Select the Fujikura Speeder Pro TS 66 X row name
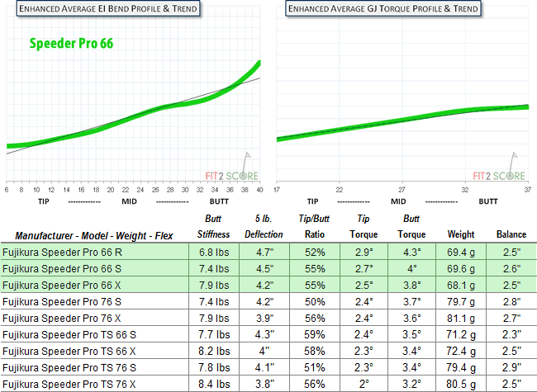 (69, 351)
